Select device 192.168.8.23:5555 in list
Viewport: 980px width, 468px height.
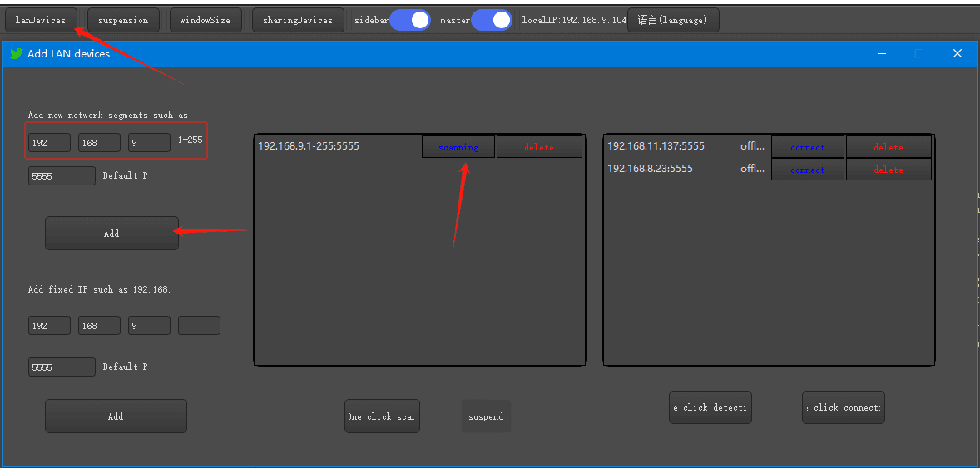click(650, 169)
